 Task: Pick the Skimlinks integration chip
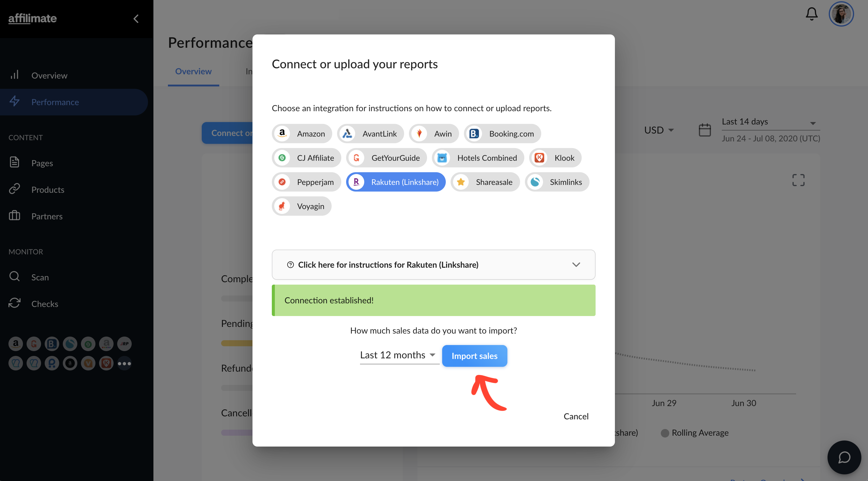pyautogui.click(x=557, y=182)
